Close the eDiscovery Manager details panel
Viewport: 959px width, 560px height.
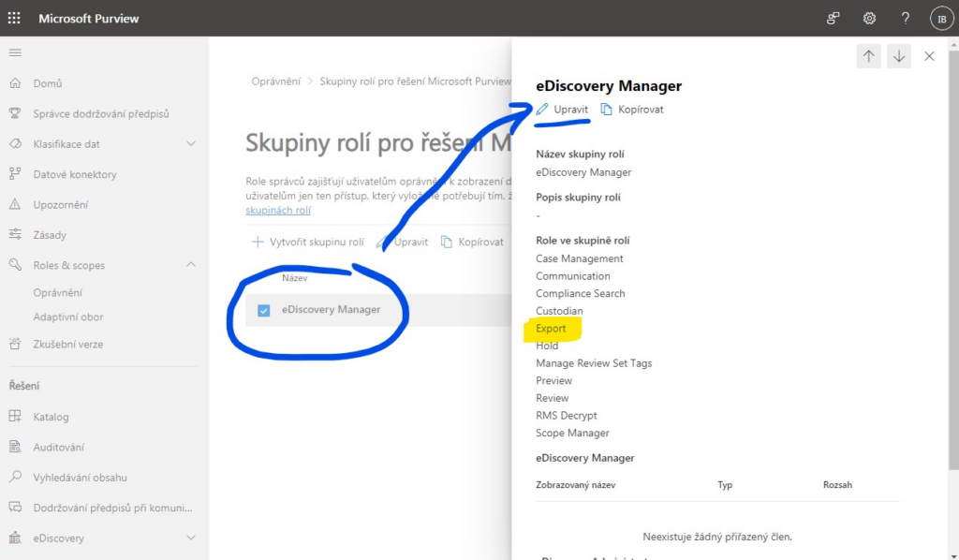[x=929, y=56]
